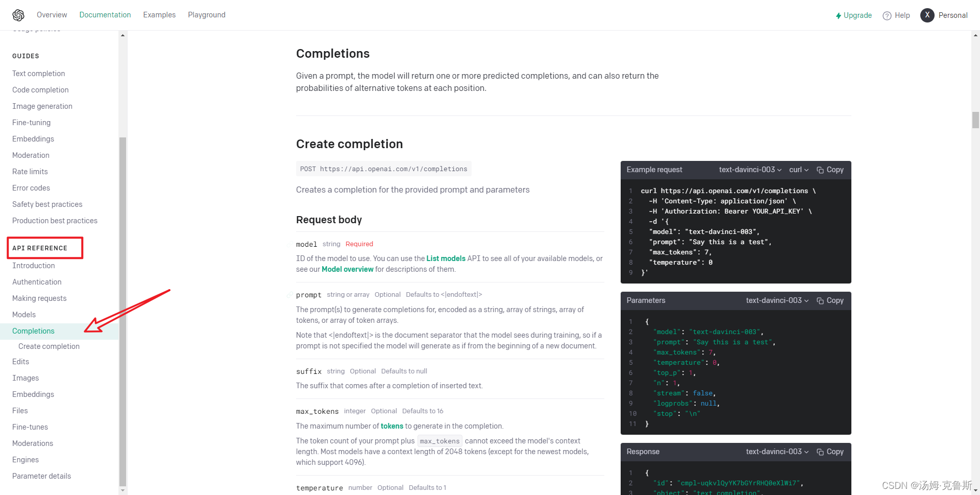Expand the Example request model dropdown

coord(750,170)
